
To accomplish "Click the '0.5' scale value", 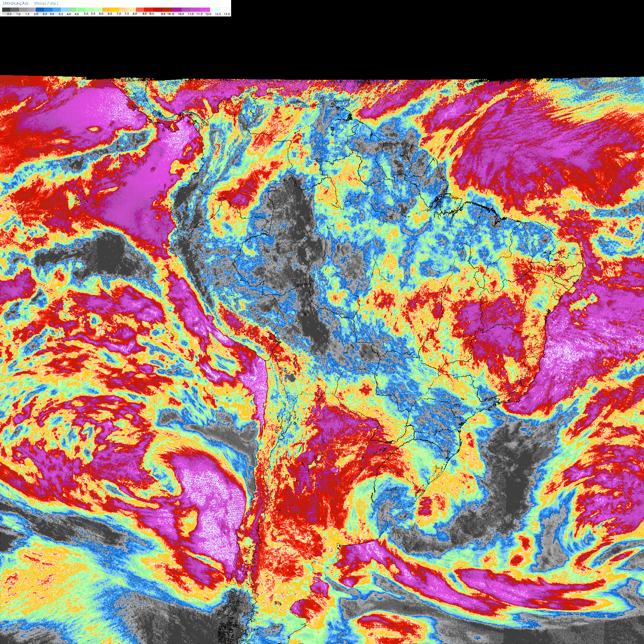I will point(9,14).
